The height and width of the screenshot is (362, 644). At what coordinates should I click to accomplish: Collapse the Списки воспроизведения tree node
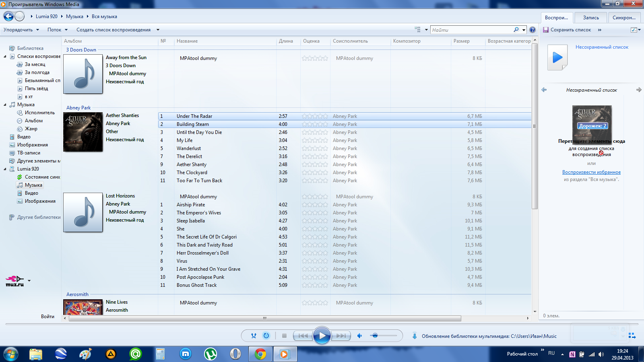point(5,56)
